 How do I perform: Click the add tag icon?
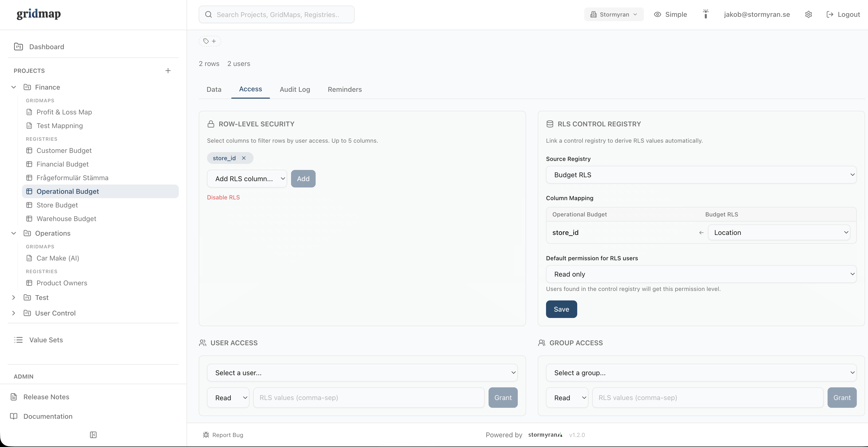[210, 41]
